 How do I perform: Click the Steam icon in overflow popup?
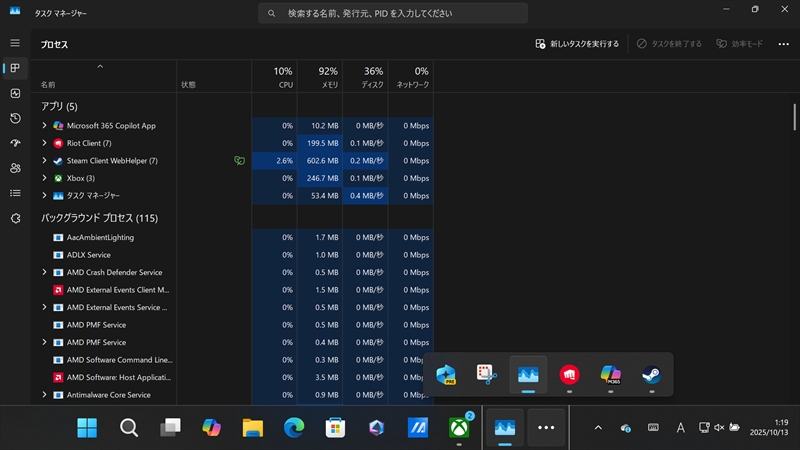651,375
